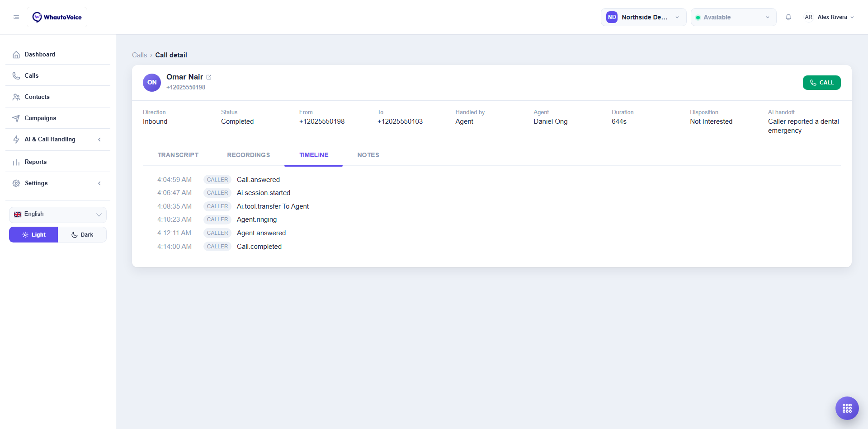Click the Daniel Ong agent value
868x429 pixels.
tap(550, 121)
